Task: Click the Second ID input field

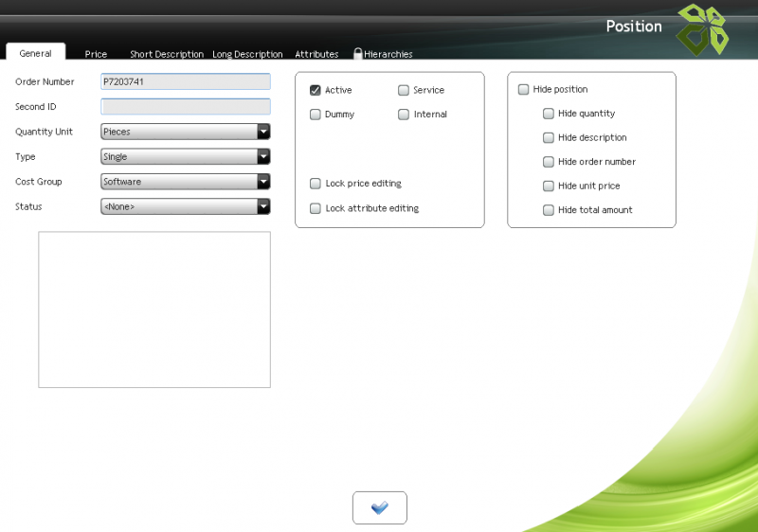Action: [x=186, y=107]
